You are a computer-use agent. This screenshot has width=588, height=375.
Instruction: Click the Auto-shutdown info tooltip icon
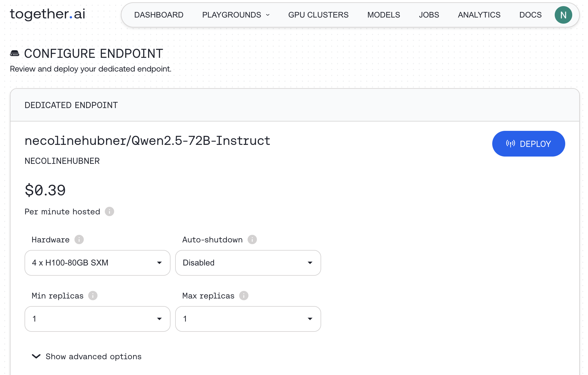(x=253, y=239)
